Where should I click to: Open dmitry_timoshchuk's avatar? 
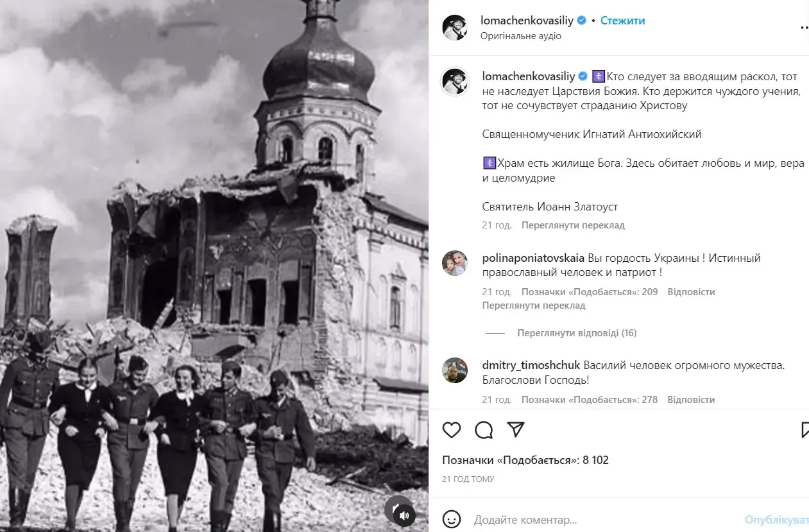455,370
